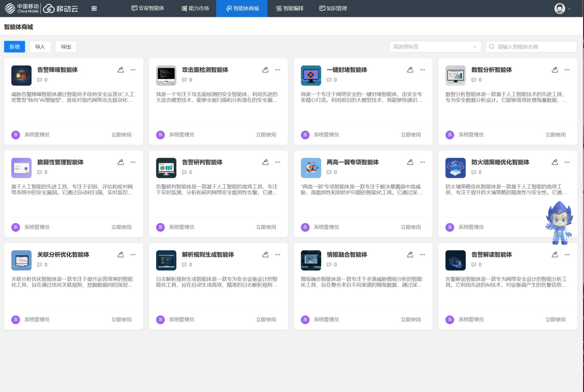Click the 导出 export button

(x=65, y=46)
